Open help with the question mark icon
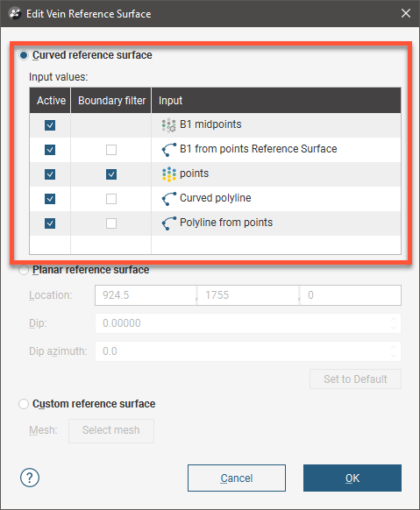This screenshot has height=510, width=420. coord(30,478)
